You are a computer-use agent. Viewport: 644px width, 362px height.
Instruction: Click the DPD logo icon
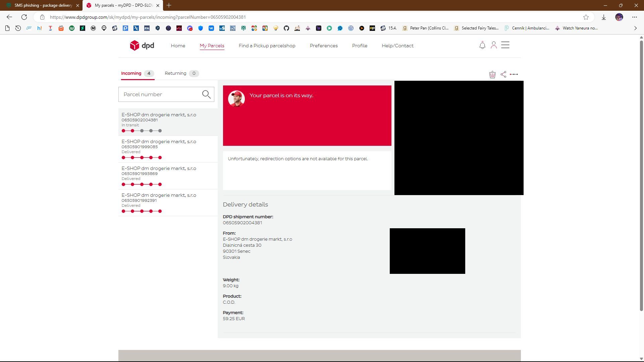pos(135,45)
